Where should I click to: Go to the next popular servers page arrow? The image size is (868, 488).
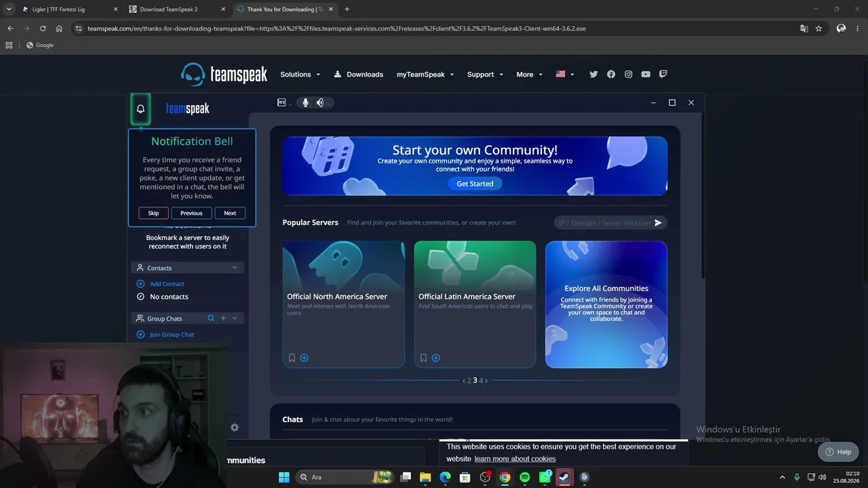click(486, 381)
